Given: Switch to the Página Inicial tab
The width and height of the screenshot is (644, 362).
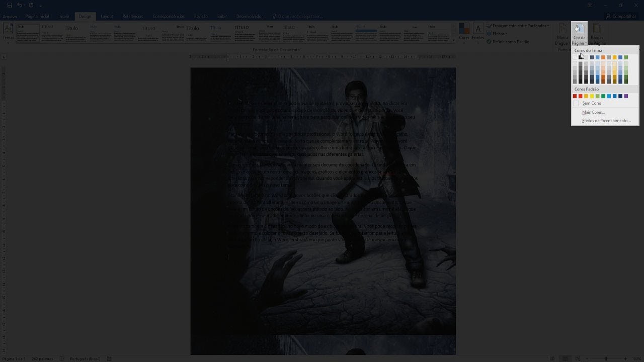Looking at the screenshot, I should coord(37,17).
